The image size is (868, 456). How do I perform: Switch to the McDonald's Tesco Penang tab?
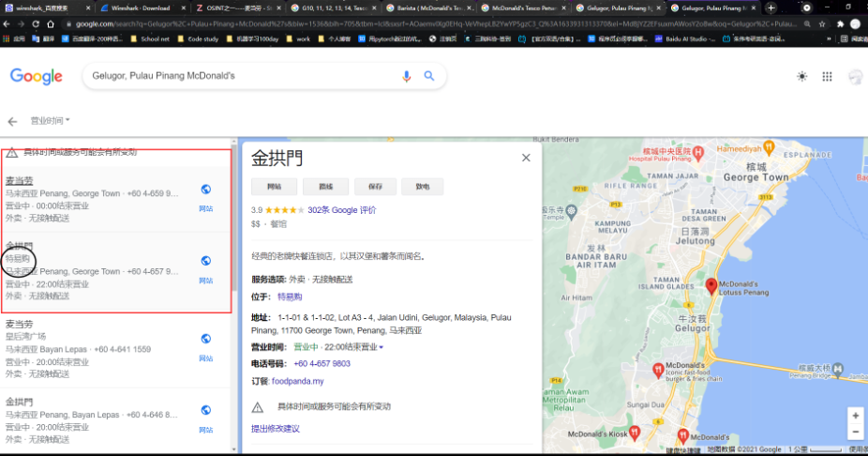pos(524,8)
